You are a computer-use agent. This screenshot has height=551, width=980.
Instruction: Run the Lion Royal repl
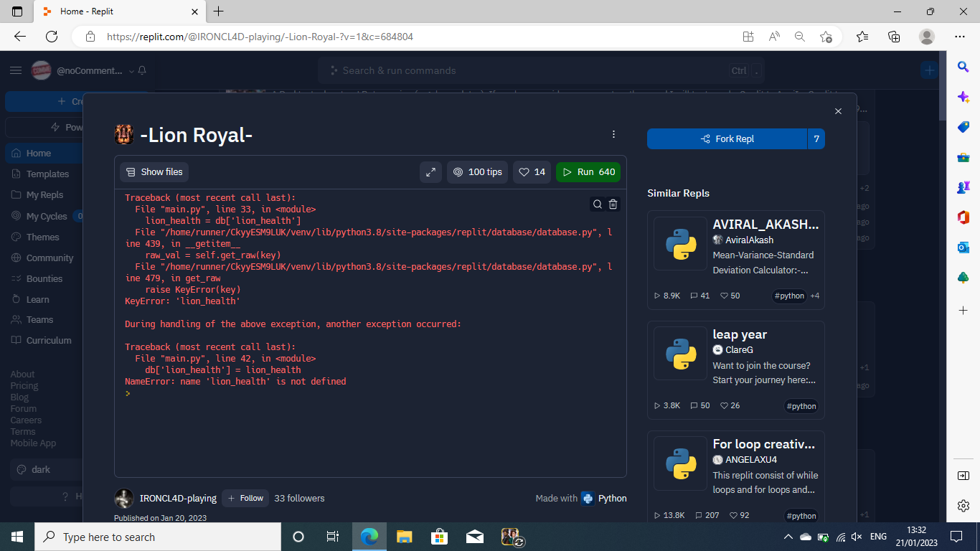588,172
